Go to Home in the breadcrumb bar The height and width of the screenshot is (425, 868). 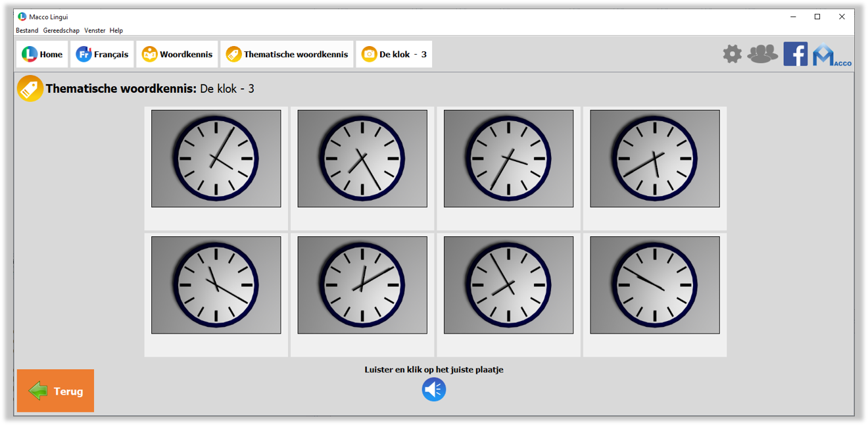[42, 55]
